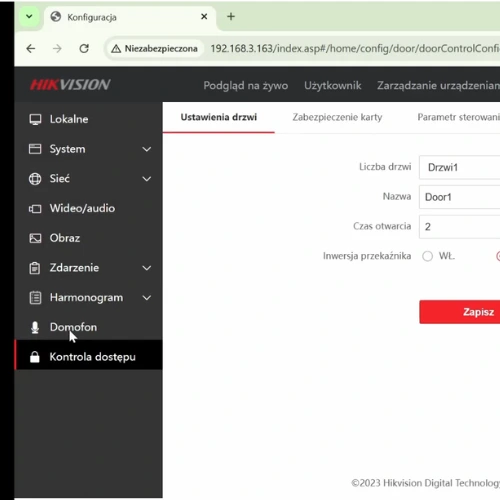Image resolution: width=500 pixels, height=500 pixels.
Task: Click the address bar URL
Action: point(355,49)
